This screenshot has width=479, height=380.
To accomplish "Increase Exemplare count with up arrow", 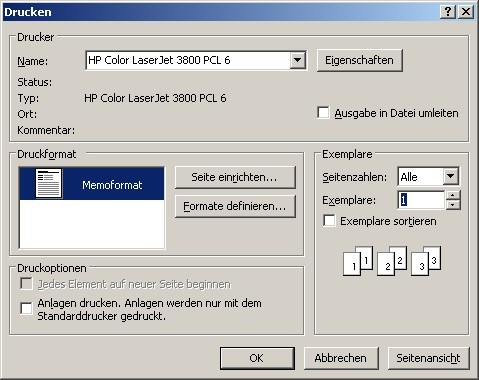I will pos(453,195).
